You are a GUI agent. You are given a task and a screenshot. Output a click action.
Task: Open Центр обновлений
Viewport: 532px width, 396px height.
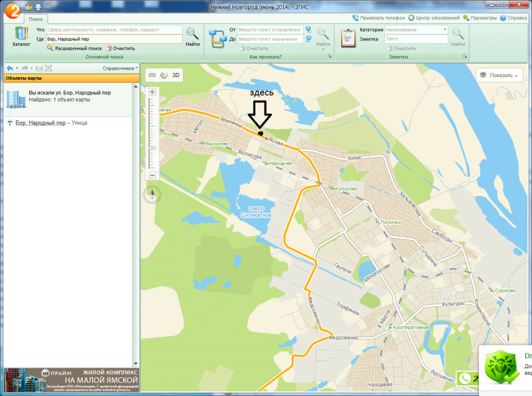[434, 18]
